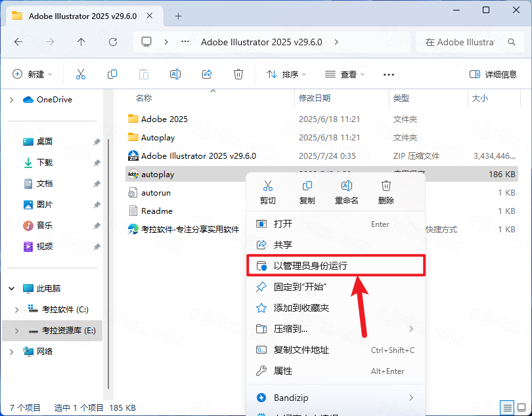Refresh the folder view

pyautogui.click(x=113, y=42)
